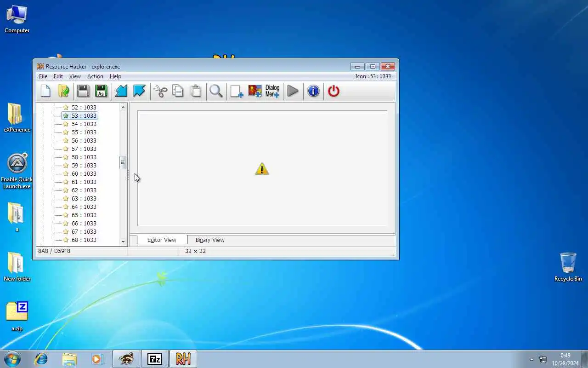The width and height of the screenshot is (588, 368).
Task: Save with the gray floppy disk icon
Action: 83,91
